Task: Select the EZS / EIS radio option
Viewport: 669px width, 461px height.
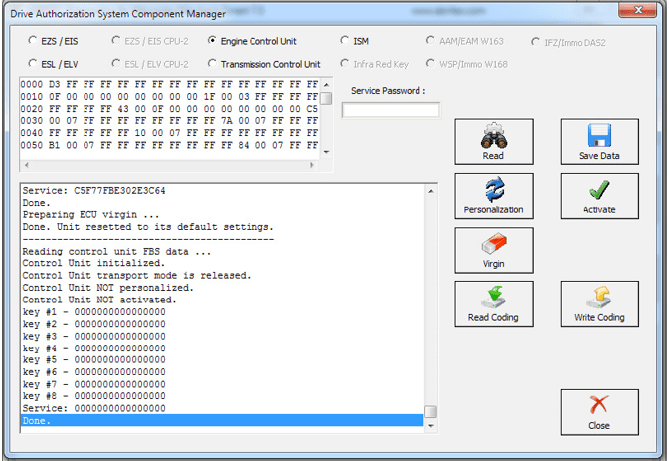Action: pos(35,41)
